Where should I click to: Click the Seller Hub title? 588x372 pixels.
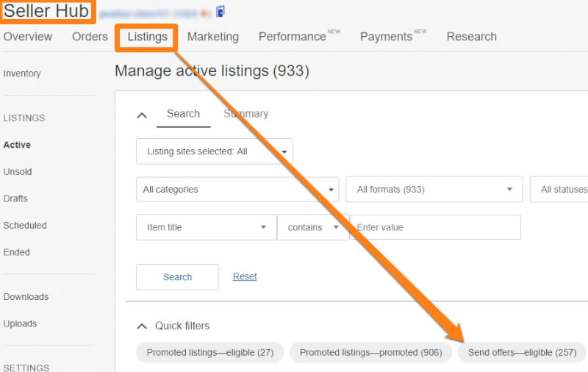point(46,11)
